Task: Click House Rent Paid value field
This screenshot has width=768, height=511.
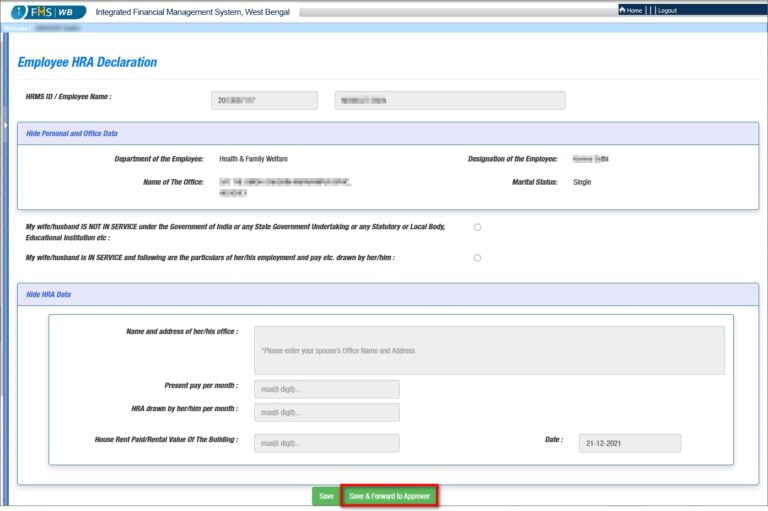Action: pos(327,443)
